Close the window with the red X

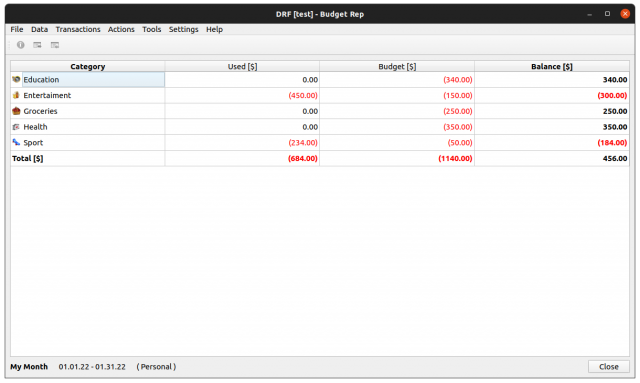pos(625,13)
